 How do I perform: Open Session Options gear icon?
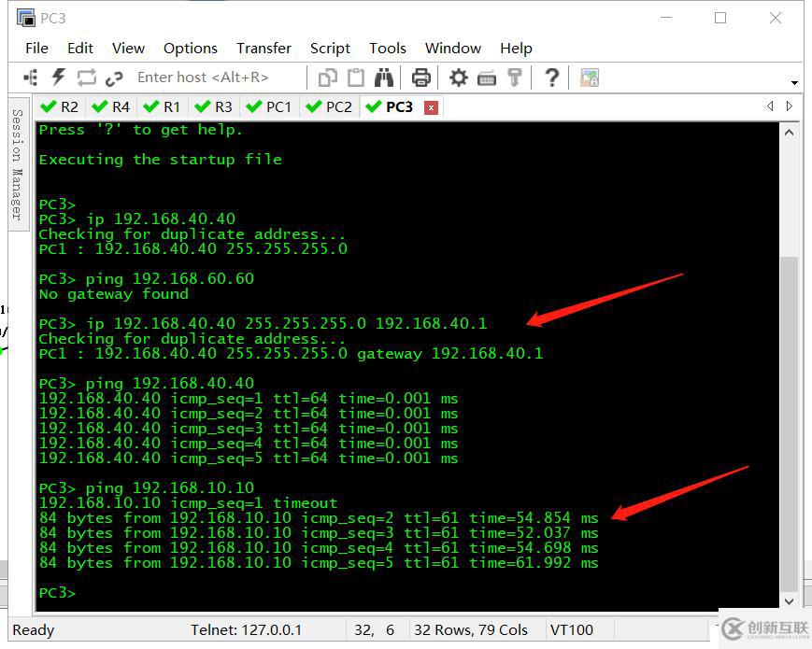click(x=458, y=78)
